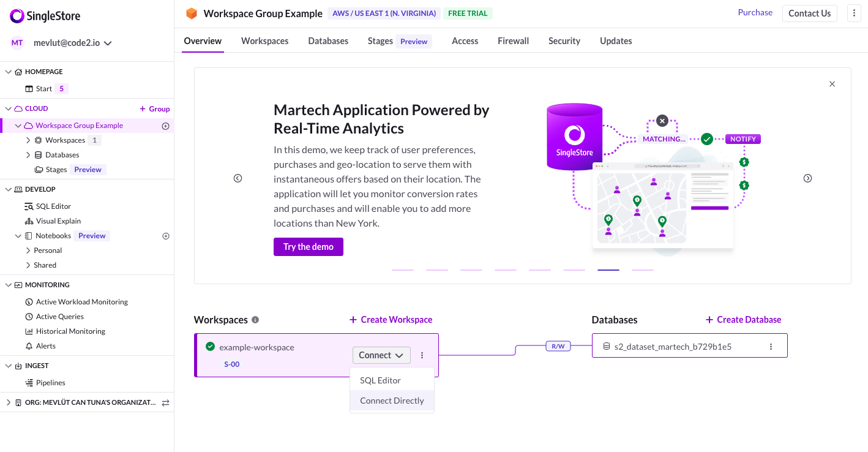Click plus icon beside Workspace Group Example

tap(165, 126)
